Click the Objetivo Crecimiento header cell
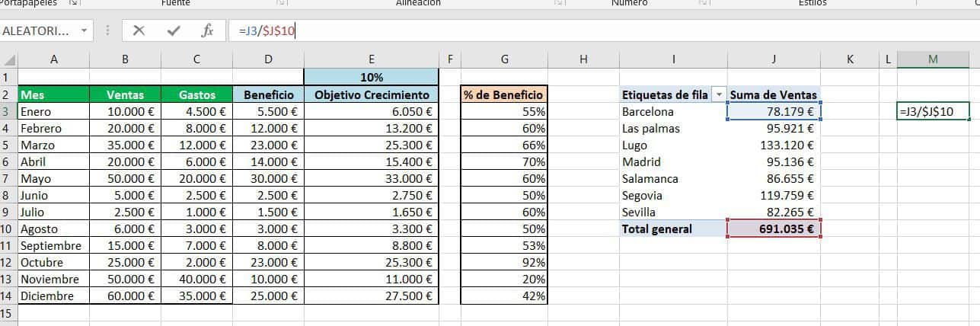Screen dimensions: 980x326 pyautogui.click(x=371, y=94)
